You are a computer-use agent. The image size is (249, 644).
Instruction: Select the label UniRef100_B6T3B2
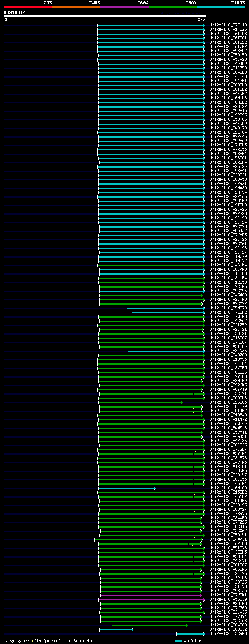tap(228, 89)
